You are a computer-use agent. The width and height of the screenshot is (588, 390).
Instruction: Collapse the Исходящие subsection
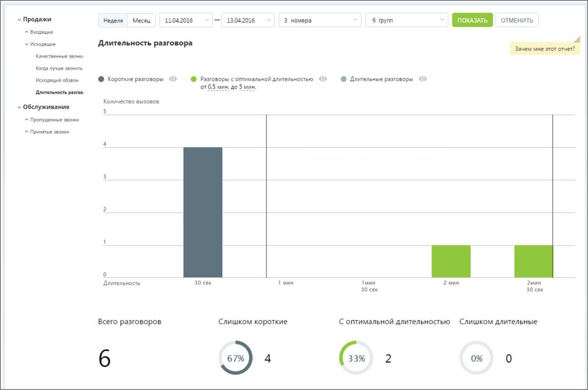(40, 44)
